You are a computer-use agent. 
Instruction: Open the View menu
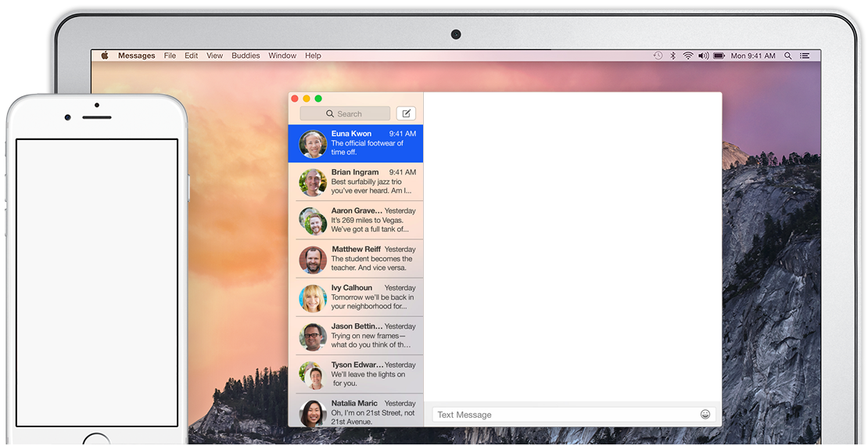(215, 56)
